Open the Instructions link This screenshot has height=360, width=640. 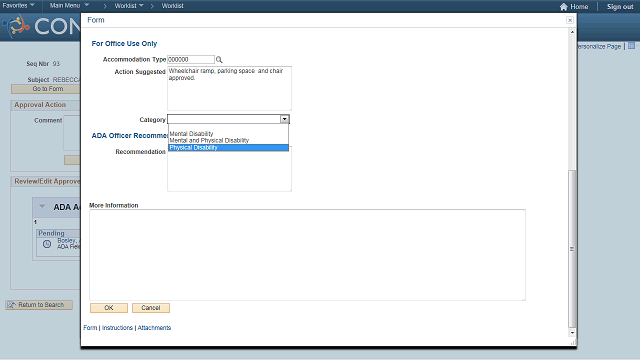(117, 328)
